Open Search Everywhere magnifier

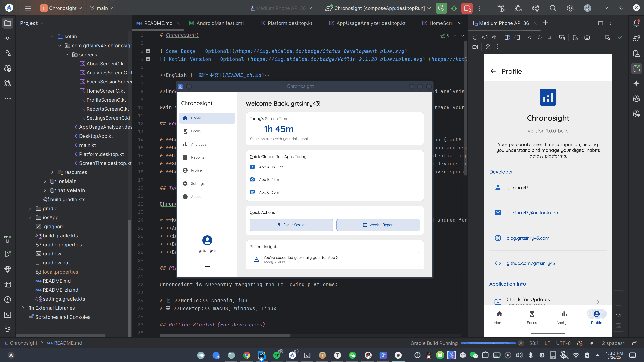click(553, 8)
